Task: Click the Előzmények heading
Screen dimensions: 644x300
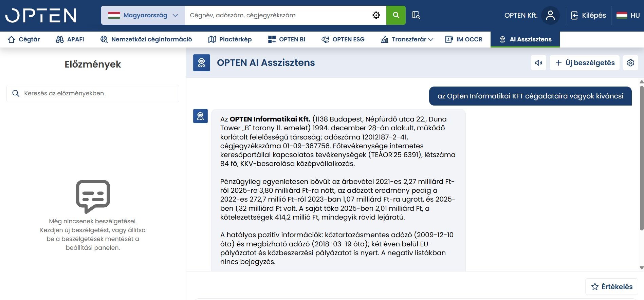Action: point(93,64)
